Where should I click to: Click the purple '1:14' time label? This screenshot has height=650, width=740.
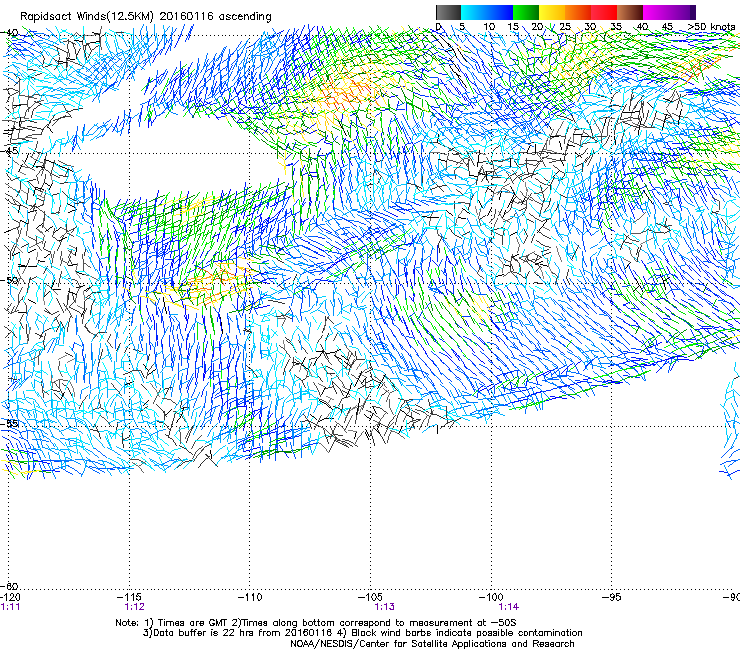coord(508,607)
